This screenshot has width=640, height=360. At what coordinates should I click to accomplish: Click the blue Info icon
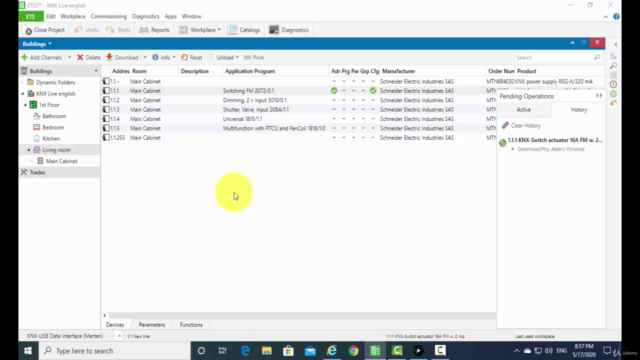156,58
